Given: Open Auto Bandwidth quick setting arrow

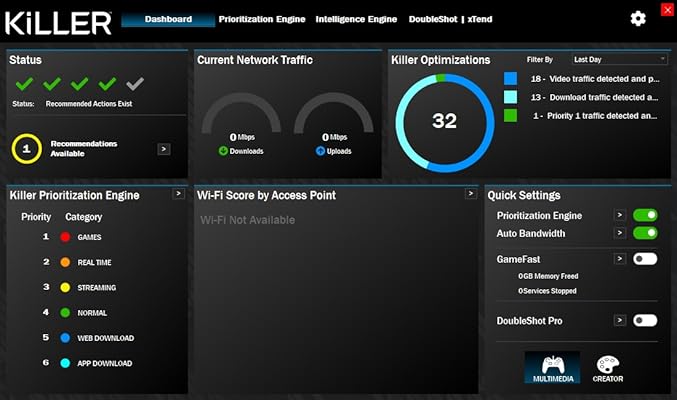Looking at the screenshot, I should pos(620,233).
